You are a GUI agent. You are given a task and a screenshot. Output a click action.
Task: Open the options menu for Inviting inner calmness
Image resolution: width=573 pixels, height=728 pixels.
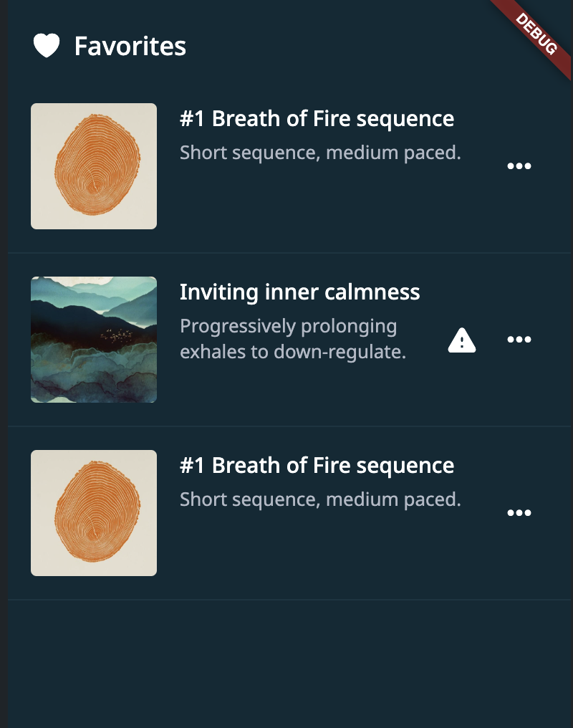[519, 340]
